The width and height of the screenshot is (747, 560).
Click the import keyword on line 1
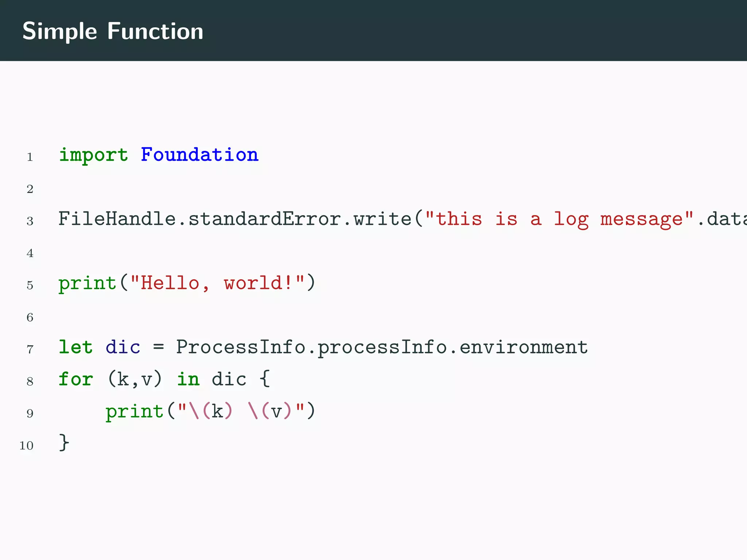[93, 155]
